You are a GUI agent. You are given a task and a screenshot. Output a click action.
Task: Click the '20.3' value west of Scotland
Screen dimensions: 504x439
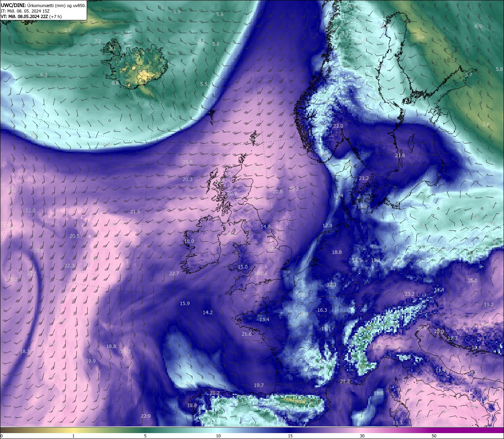click(187, 179)
